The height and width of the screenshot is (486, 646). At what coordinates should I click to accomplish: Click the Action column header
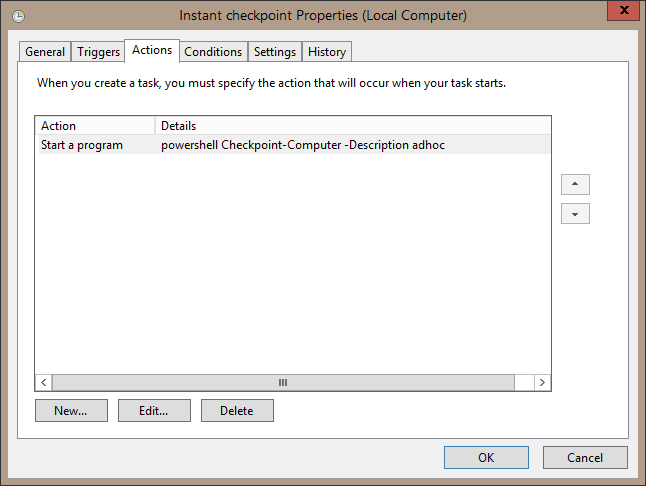[95, 126]
